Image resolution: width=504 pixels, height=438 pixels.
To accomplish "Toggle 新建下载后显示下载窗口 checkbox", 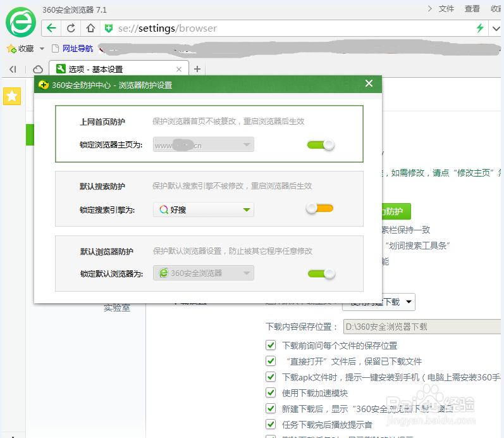I will tap(271, 408).
